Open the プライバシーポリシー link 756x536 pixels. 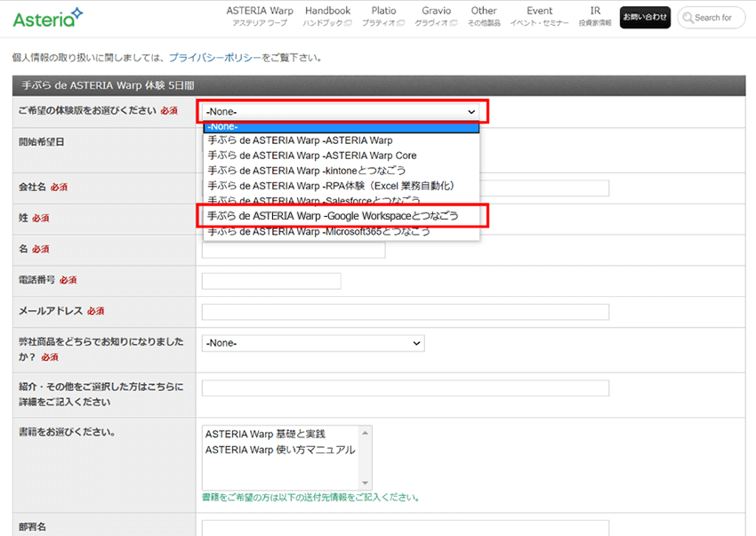tap(214, 58)
